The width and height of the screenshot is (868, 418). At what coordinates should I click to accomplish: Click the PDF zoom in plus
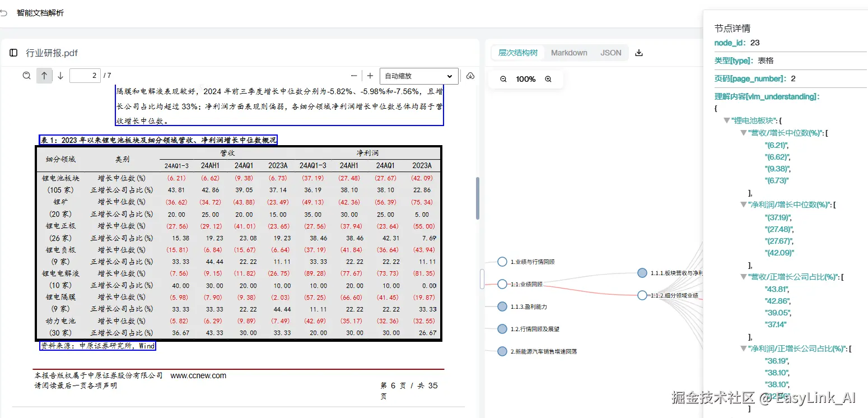click(x=370, y=76)
